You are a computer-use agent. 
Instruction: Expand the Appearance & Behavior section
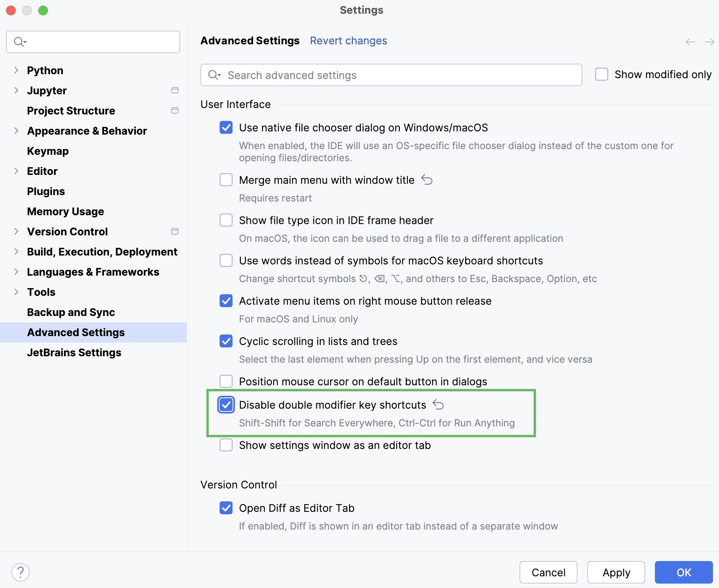coord(16,131)
